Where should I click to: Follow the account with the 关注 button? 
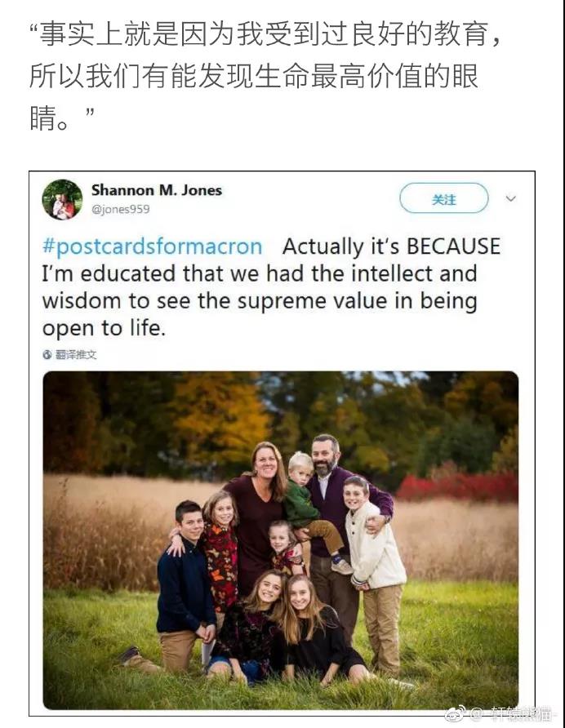coord(443,198)
